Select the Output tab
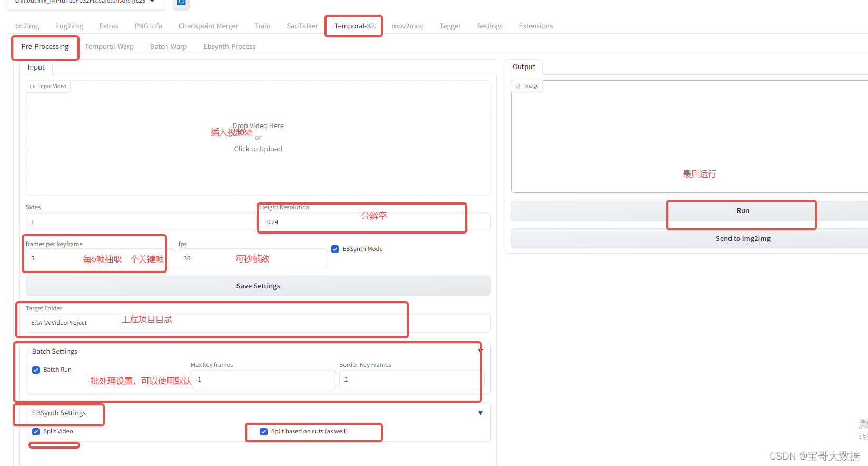868x466 pixels. 524,66
